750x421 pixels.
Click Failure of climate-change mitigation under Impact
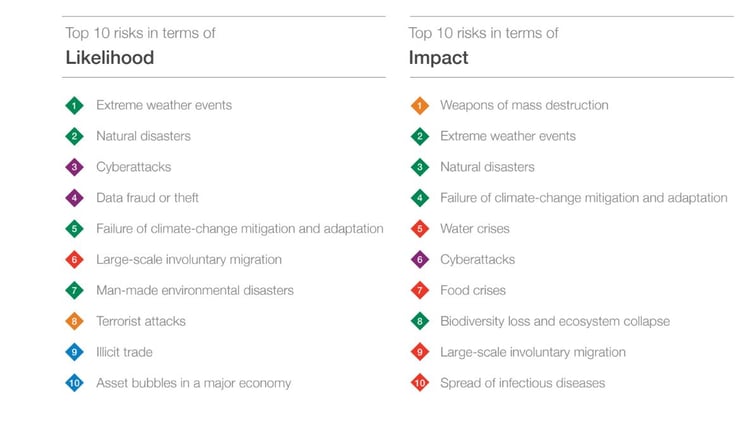click(584, 198)
